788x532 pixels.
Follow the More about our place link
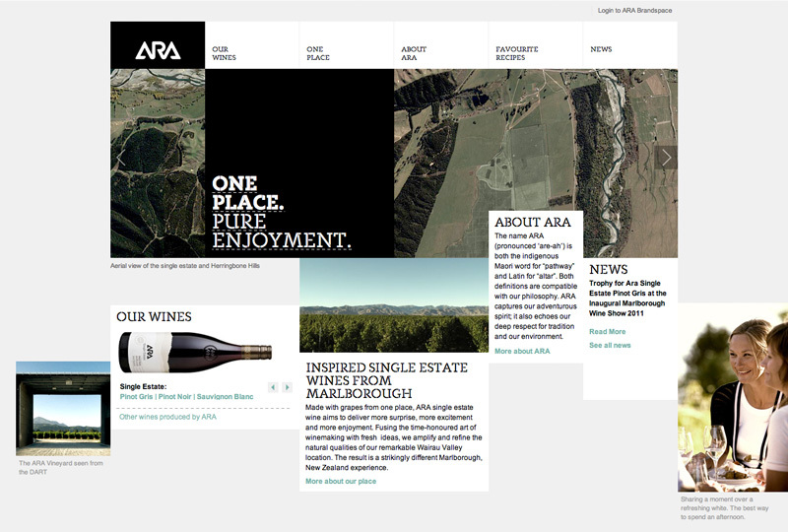(341, 481)
